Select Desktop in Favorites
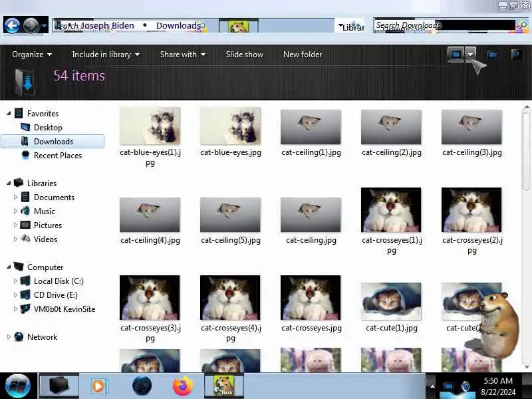 tap(48, 128)
